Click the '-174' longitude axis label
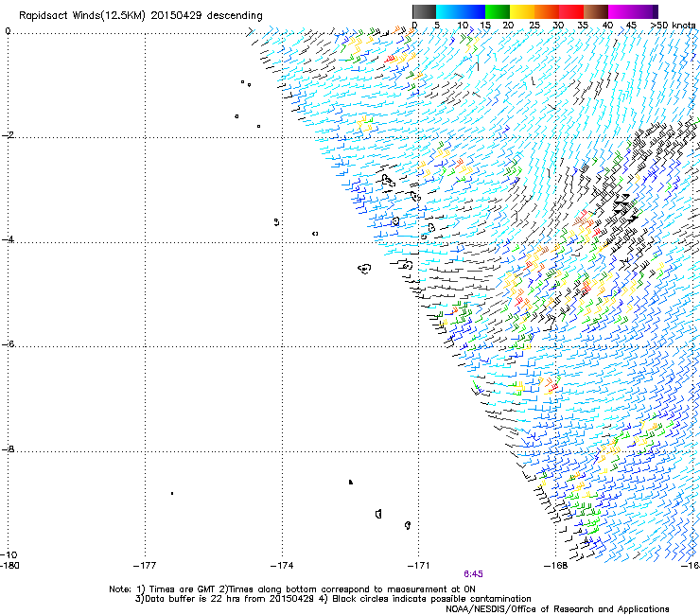The image size is (700, 615). coord(282,566)
